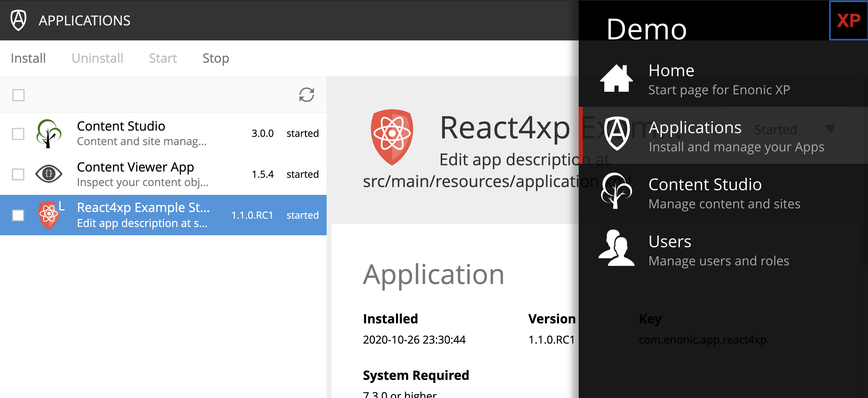
Task: Click the Start toolbar button
Action: tap(163, 58)
